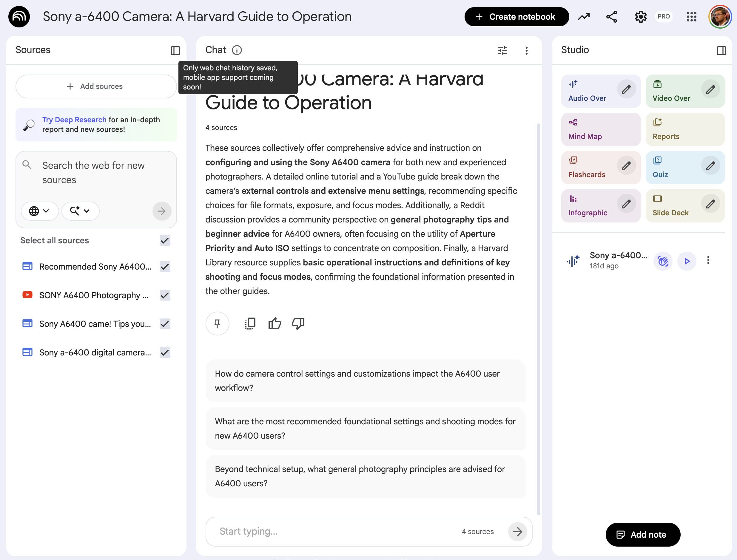Collapse the Sources panel
The image size is (737, 560).
175,50
